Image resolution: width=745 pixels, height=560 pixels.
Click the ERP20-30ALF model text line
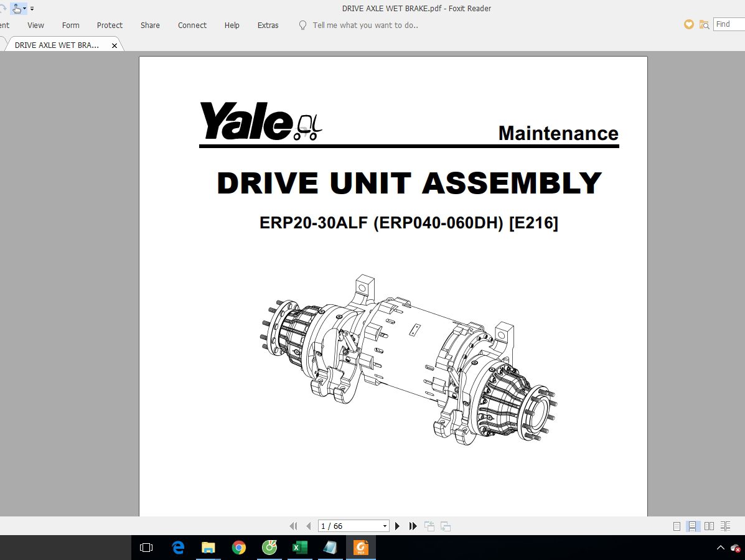click(409, 222)
